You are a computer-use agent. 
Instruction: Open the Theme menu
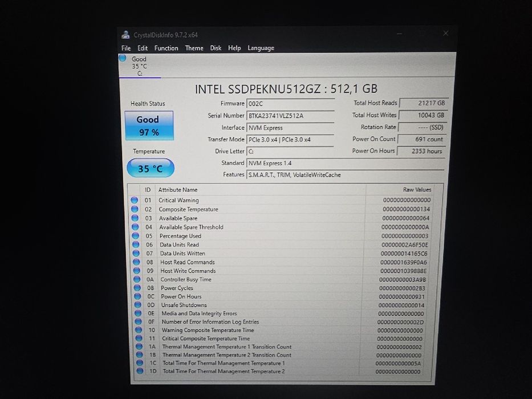pos(194,48)
